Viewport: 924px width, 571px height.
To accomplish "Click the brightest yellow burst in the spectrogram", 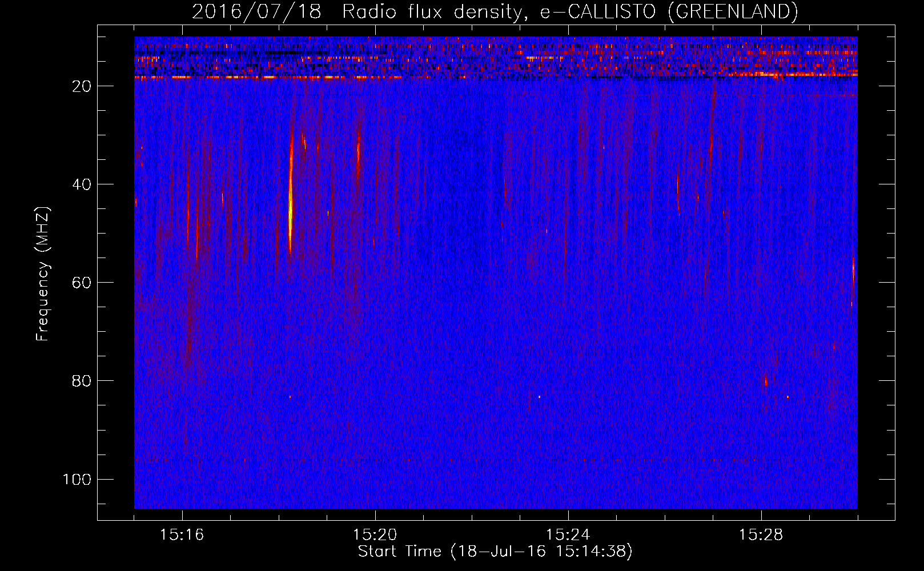I will tap(290, 211).
